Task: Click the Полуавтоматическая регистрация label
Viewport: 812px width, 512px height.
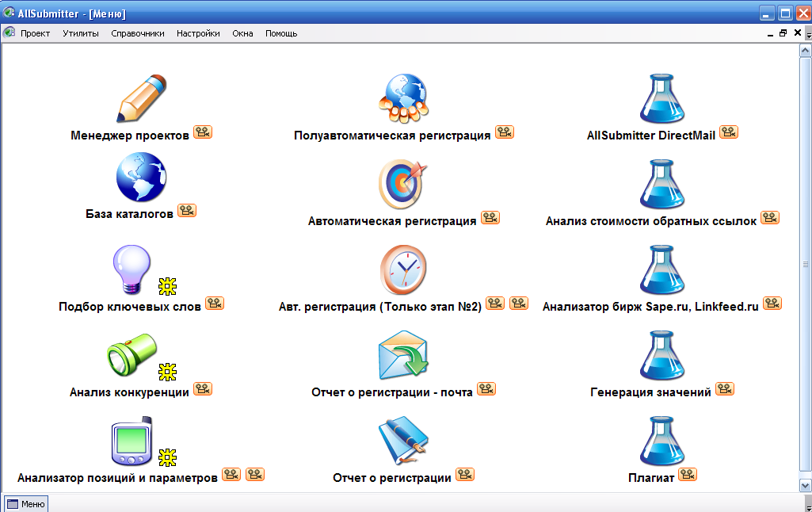Action: tap(392, 136)
